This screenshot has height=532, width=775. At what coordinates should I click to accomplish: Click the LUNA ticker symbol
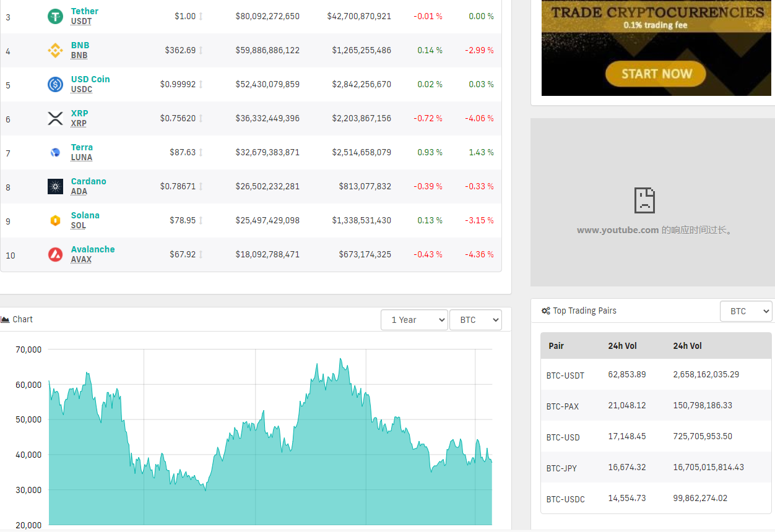coord(82,158)
